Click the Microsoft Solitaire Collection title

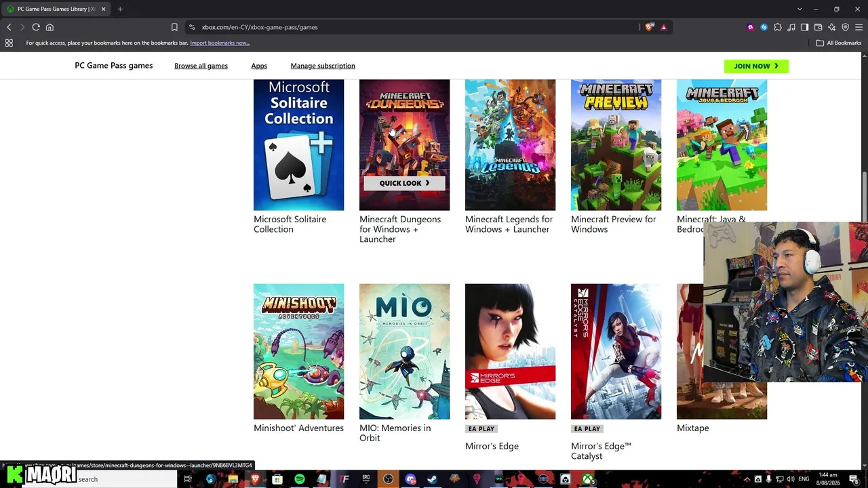coord(290,224)
